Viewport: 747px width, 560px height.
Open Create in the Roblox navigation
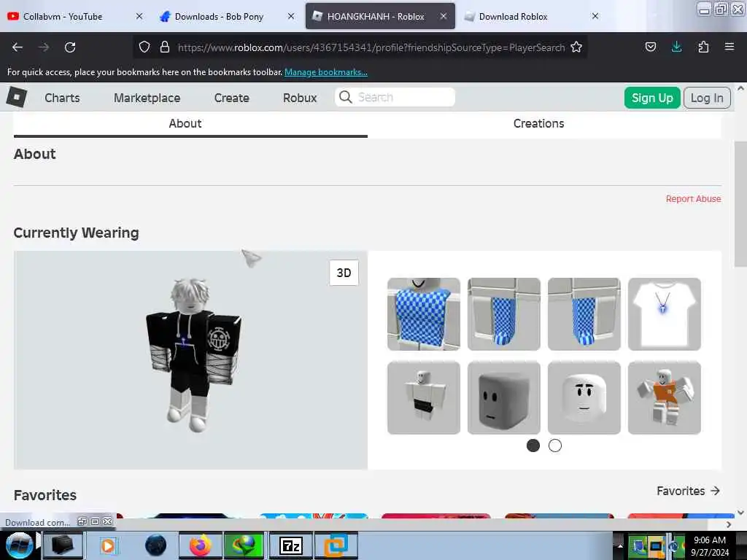point(231,98)
